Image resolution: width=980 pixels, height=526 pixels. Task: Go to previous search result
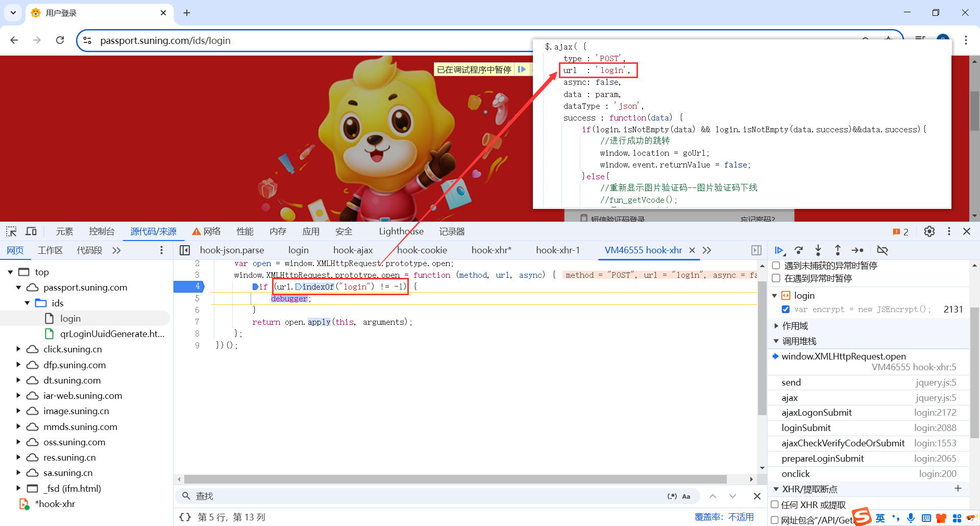click(x=713, y=496)
